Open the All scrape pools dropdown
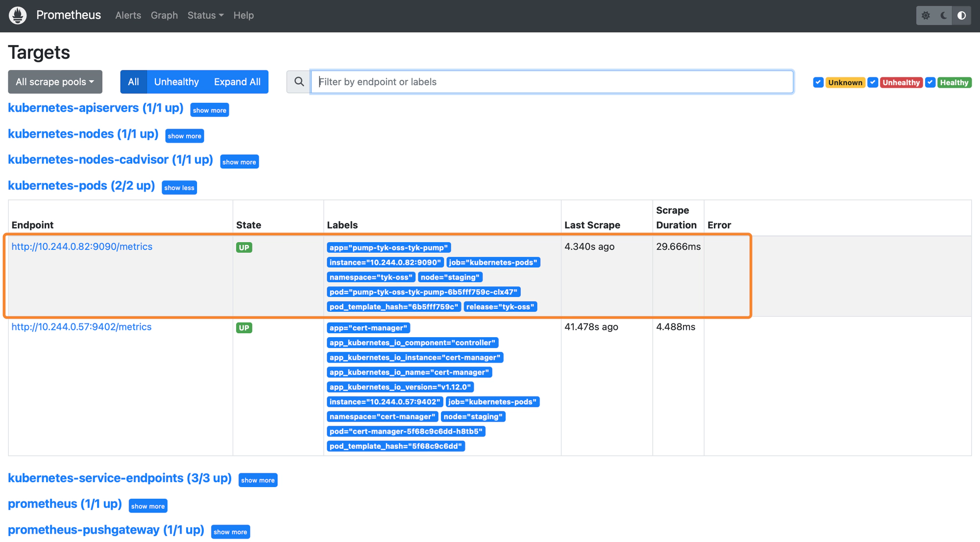 (x=55, y=82)
